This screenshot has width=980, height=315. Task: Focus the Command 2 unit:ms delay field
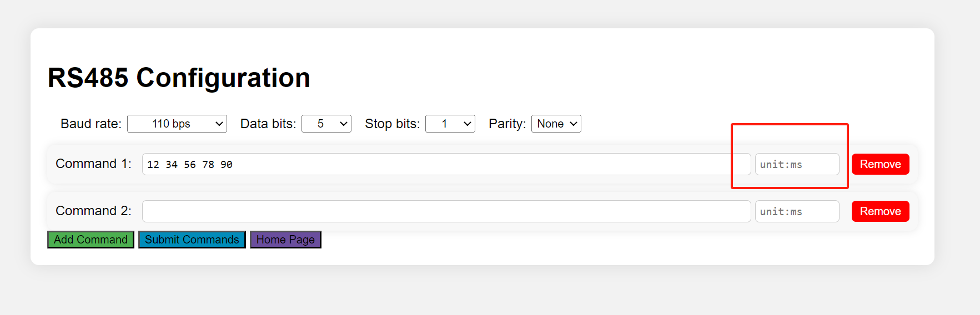click(797, 211)
